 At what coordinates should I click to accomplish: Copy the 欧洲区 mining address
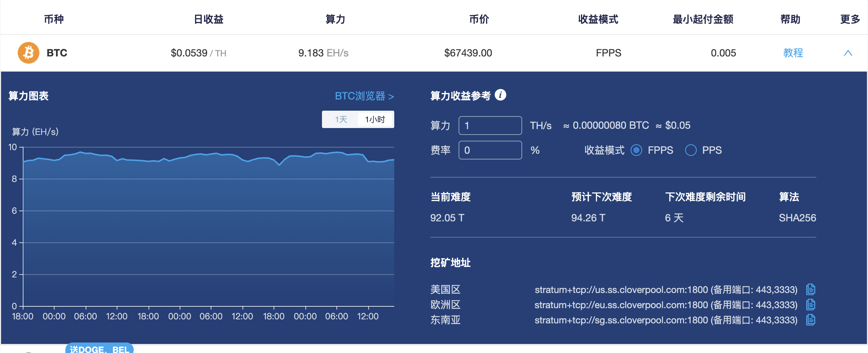pos(811,305)
